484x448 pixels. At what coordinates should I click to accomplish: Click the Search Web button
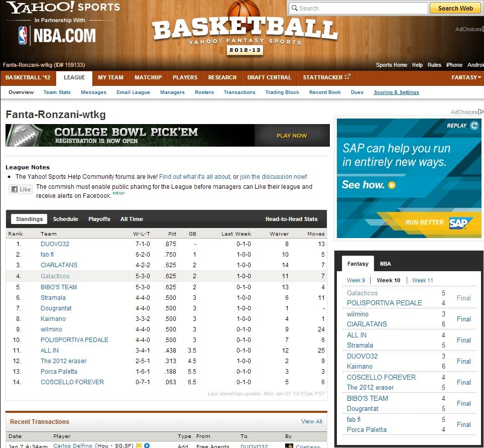point(455,8)
